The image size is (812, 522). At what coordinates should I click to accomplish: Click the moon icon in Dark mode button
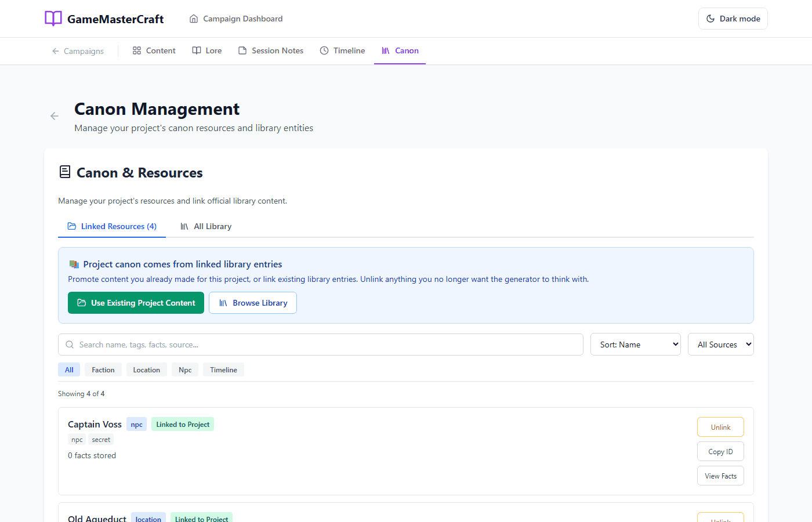point(710,19)
